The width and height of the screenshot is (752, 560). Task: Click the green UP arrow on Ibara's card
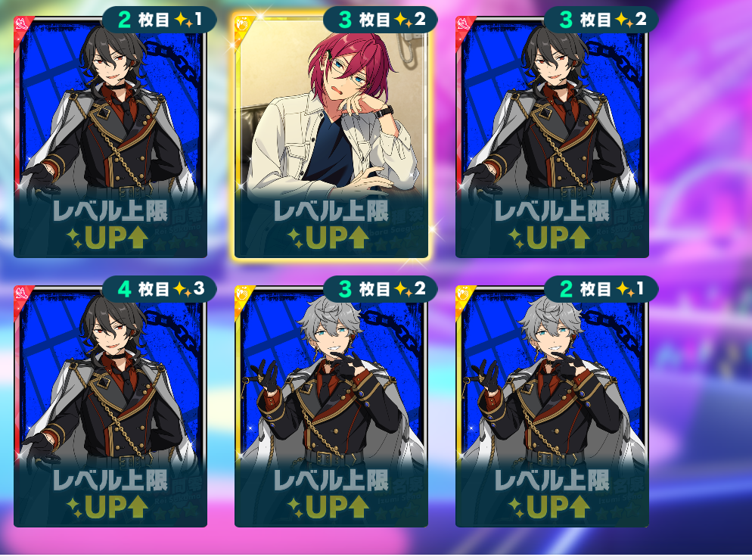[x=358, y=237]
